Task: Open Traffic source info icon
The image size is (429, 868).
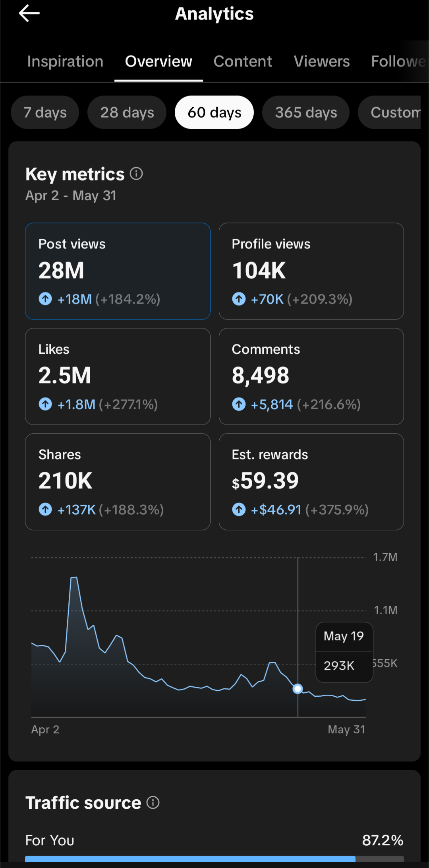Action: (153, 802)
